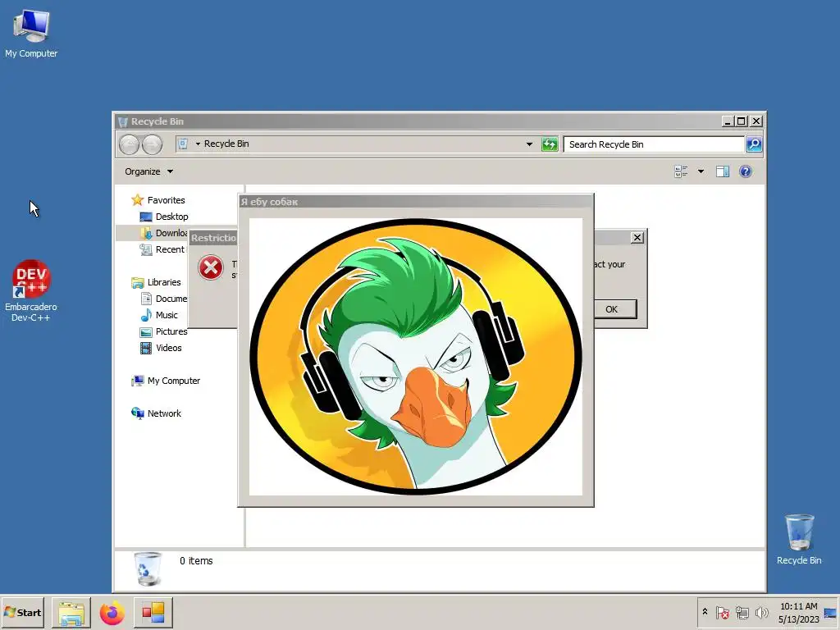Launch Firefox from the taskbar
The height and width of the screenshot is (630, 840).
point(112,613)
